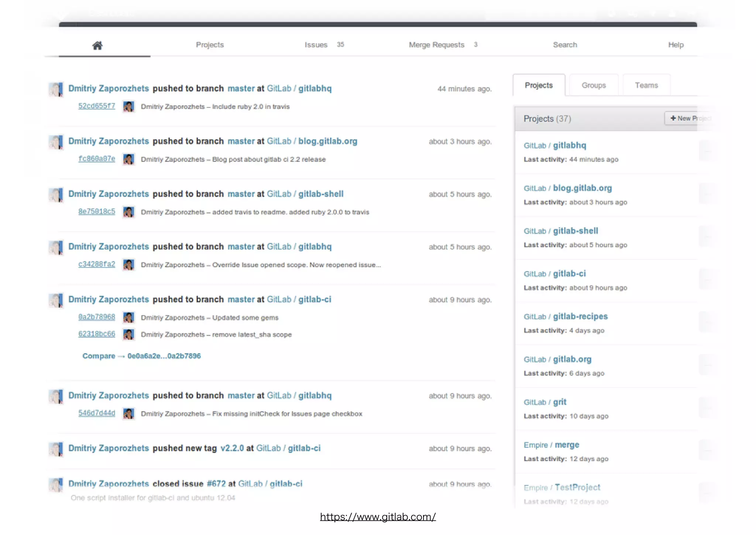The image size is (756, 535).
Task: Follow the https://www.gitlab.com/ link
Action: [378, 517]
